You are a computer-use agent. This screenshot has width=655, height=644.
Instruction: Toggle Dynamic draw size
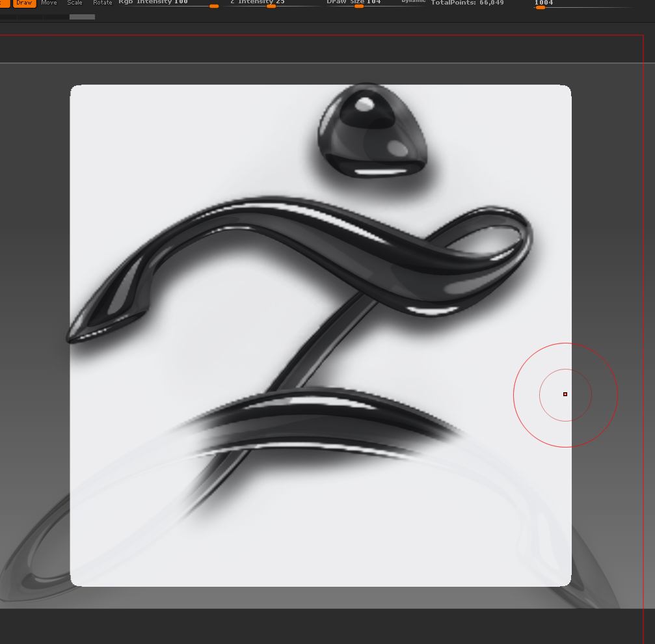tap(413, 2)
